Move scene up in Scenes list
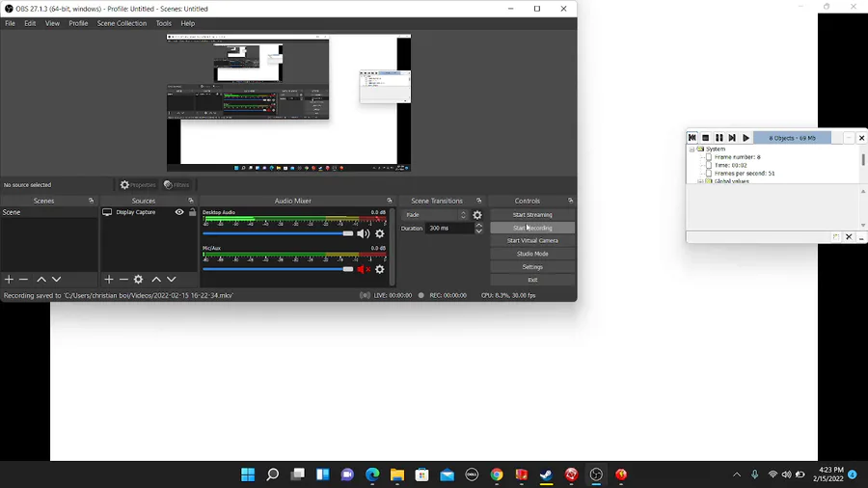Viewport: 868px width, 488px height. click(41, 280)
